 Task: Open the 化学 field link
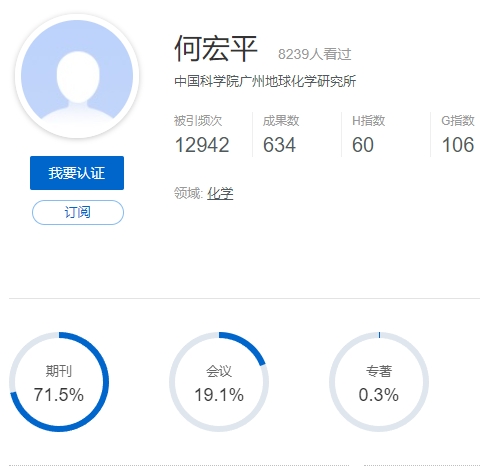(x=220, y=193)
